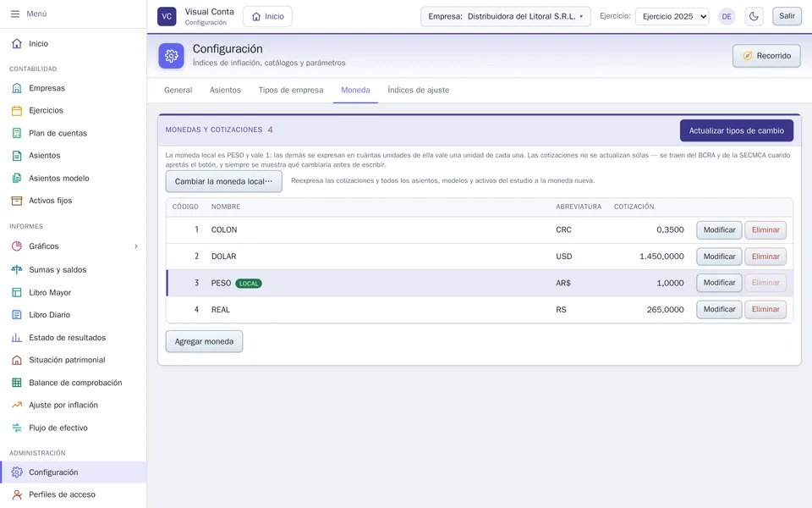
Task: Click the Asientos modelo icon
Action: [x=17, y=179]
